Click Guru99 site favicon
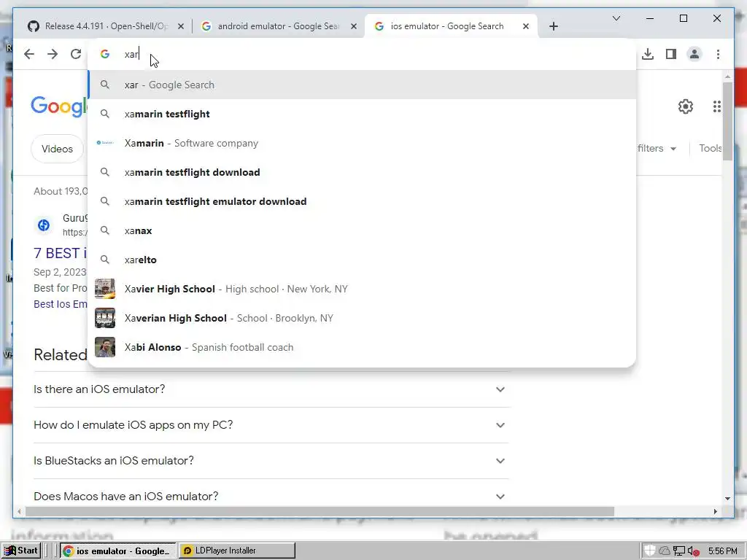Screen dimensions: 747x560 pos(44,225)
